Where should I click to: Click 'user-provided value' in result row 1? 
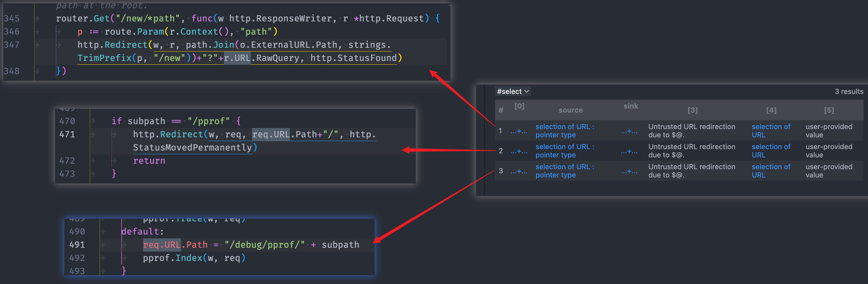pyautogui.click(x=829, y=130)
